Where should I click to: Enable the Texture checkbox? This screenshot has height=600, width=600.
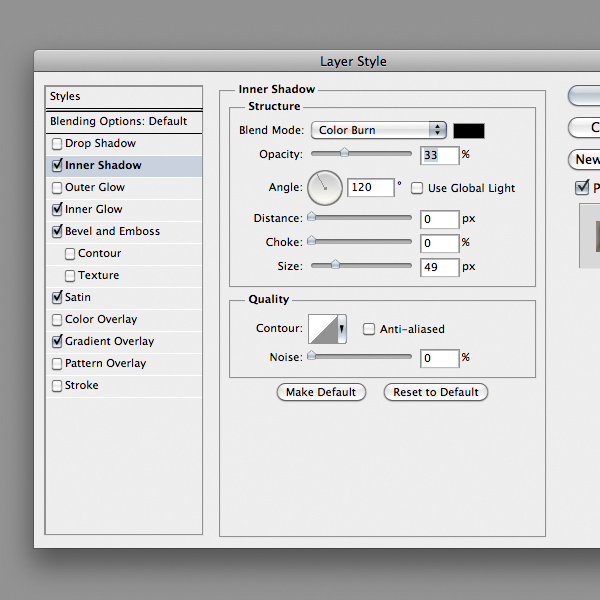point(70,276)
